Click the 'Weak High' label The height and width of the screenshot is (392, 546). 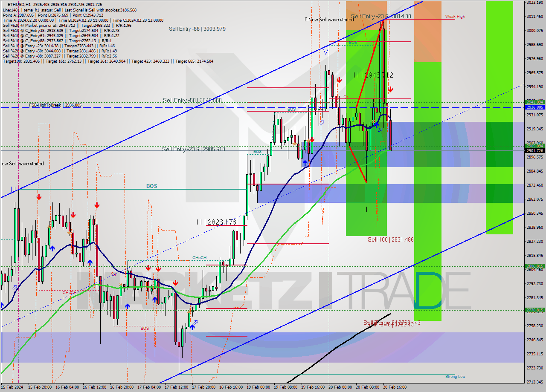tap(455, 17)
